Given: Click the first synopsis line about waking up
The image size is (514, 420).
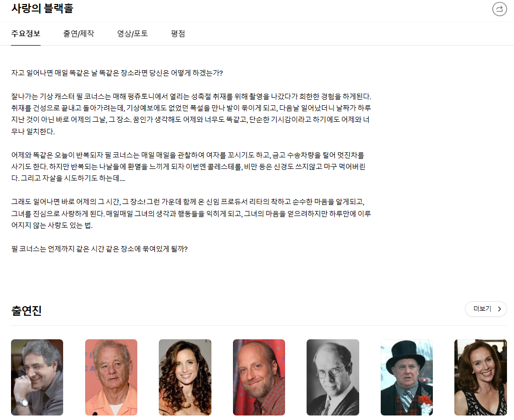Looking at the screenshot, I should (x=117, y=73).
